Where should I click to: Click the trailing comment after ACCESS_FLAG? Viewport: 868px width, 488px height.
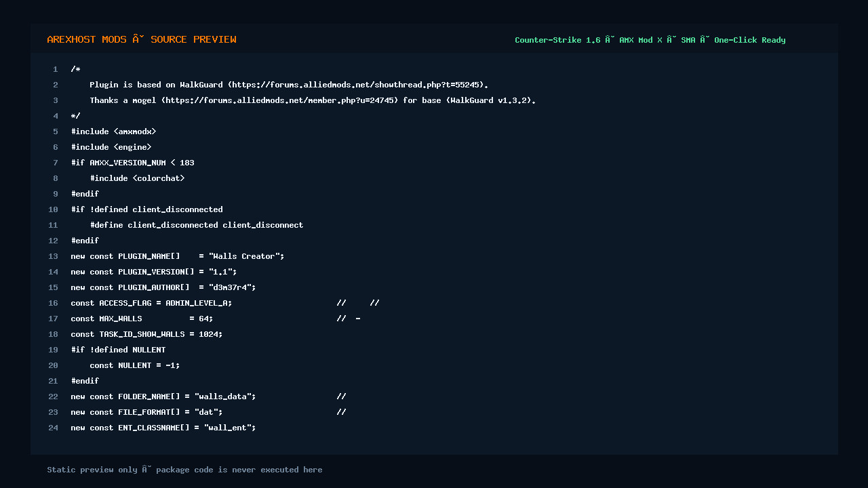358,303
